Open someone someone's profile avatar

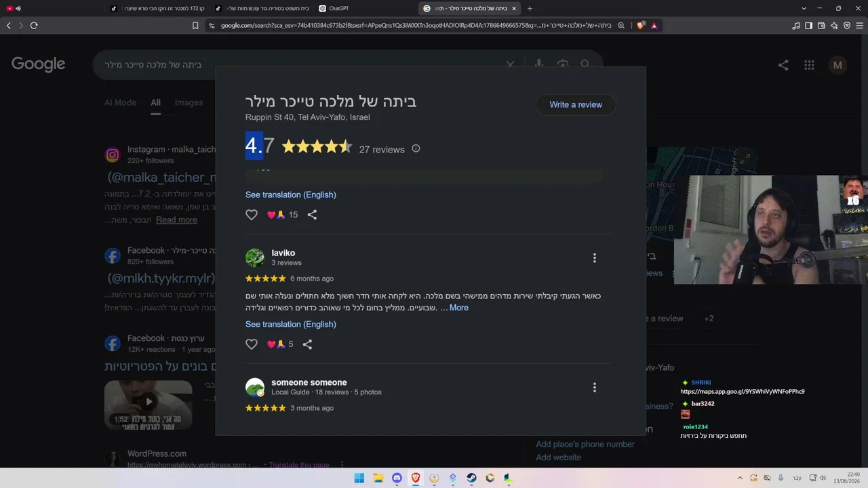tap(255, 387)
